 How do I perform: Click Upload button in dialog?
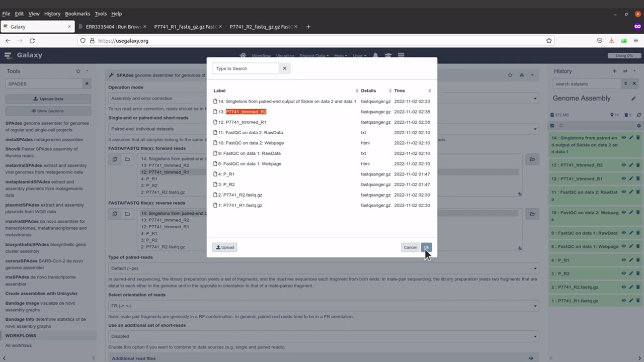[224, 247]
